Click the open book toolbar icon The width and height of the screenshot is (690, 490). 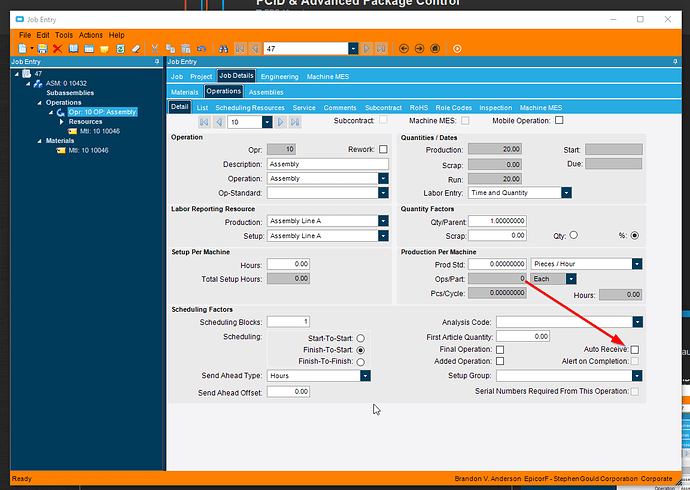click(x=73, y=48)
